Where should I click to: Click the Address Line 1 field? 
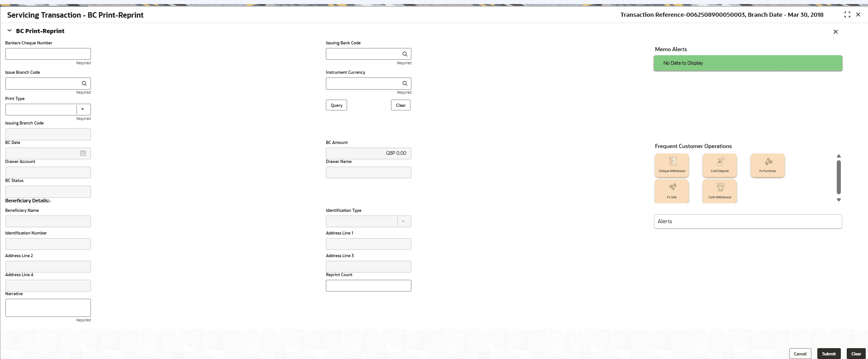pos(368,244)
